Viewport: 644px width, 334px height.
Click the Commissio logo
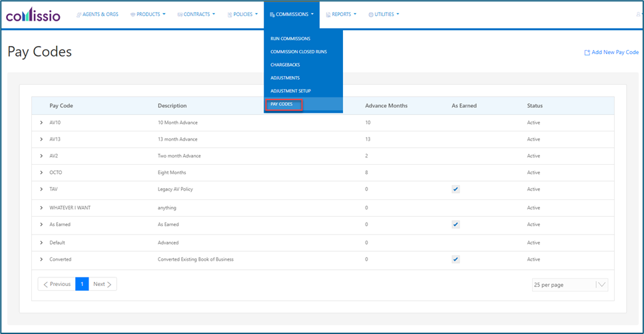coord(33,15)
